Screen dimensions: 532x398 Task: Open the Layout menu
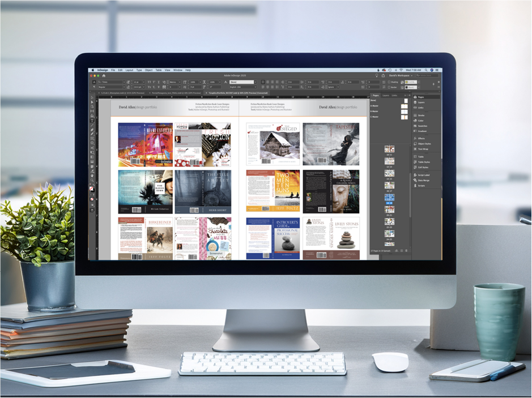(x=129, y=70)
